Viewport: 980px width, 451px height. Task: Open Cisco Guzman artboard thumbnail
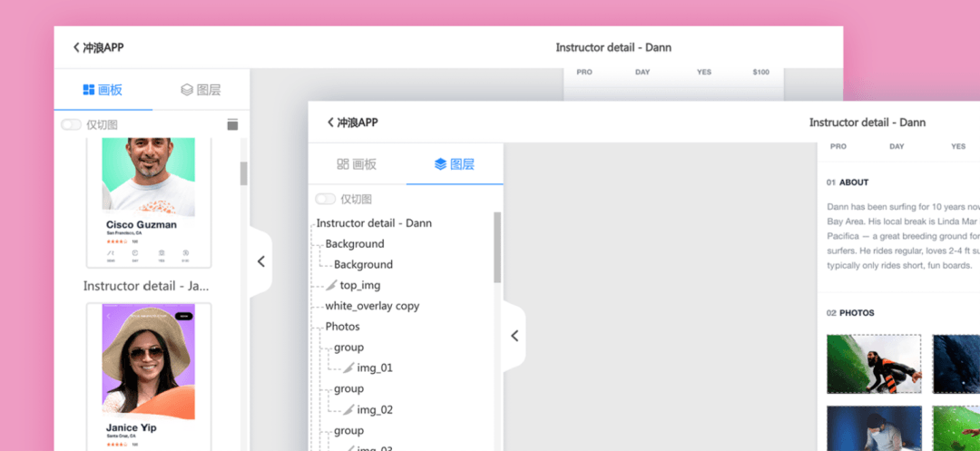(149, 201)
